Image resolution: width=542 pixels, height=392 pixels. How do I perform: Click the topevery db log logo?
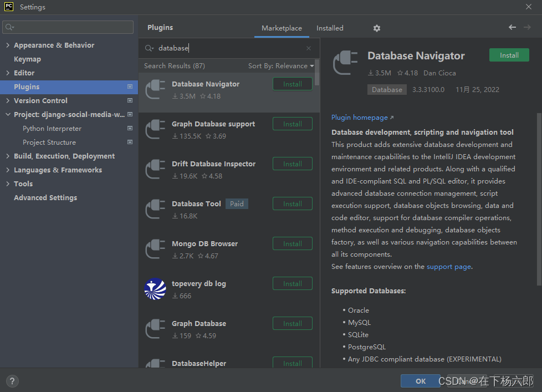pos(155,289)
